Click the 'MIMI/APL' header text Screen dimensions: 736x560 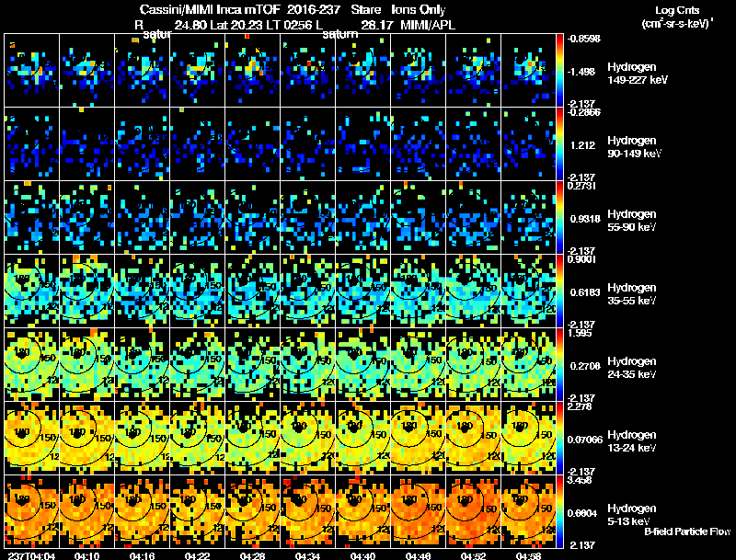click(x=428, y=25)
